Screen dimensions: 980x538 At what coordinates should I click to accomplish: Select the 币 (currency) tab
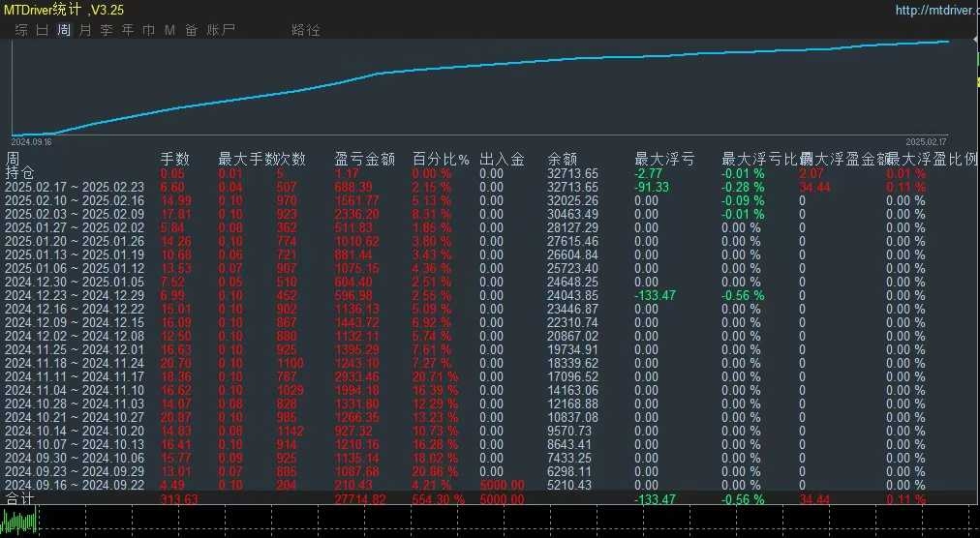(x=148, y=30)
